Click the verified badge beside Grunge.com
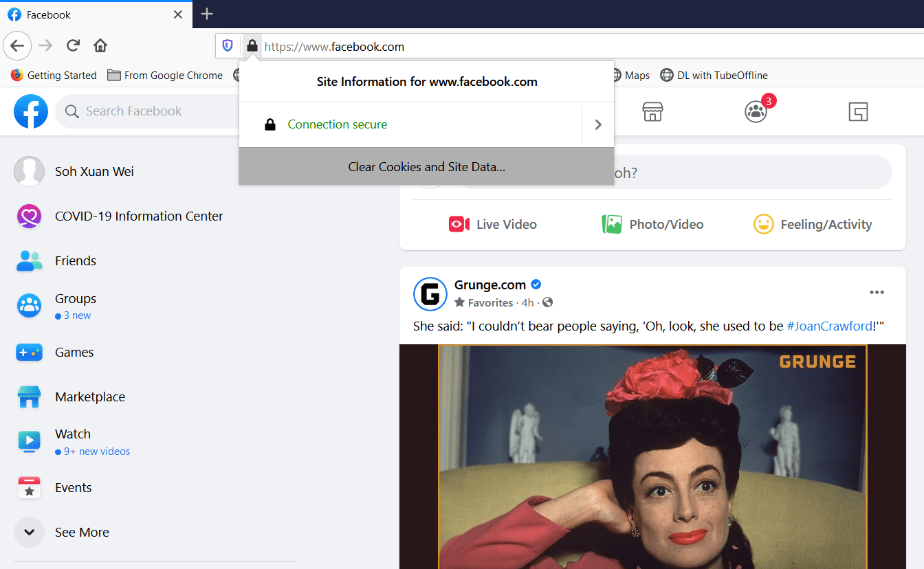 [x=536, y=284]
